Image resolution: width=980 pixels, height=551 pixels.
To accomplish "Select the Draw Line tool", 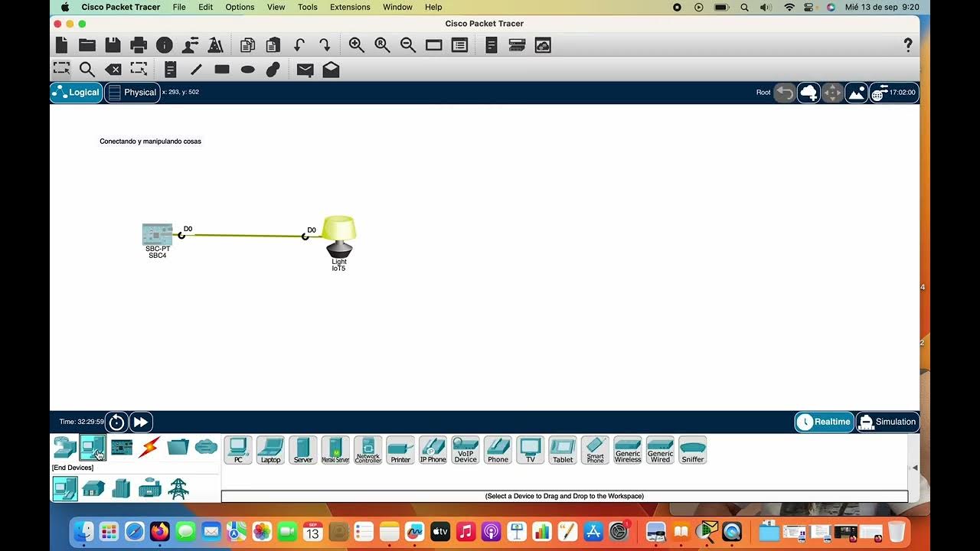I will (196, 70).
